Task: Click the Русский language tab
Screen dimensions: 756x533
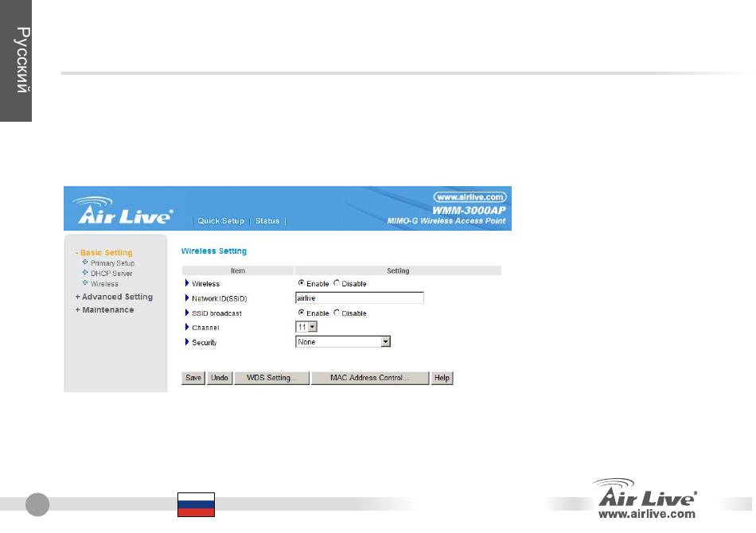Action: click(16, 60)
